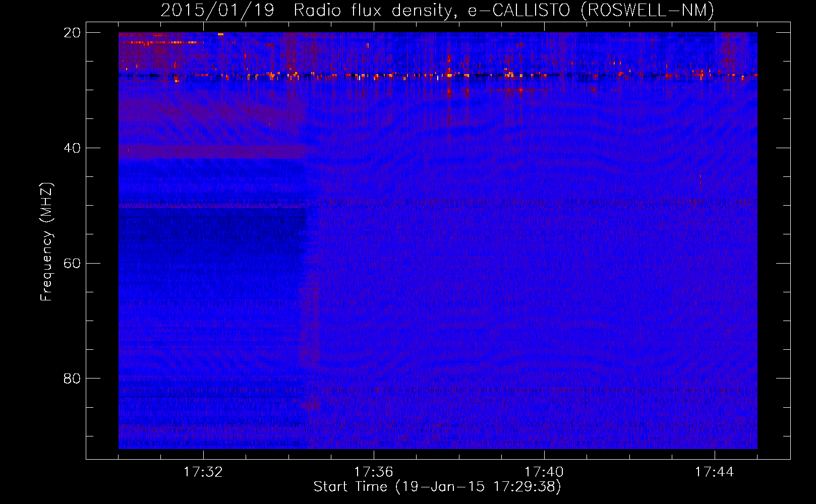Image resolution: width=816 pixels, height=504 pixels.
Task: Click the 80 frequency tick label
Action: 72,379
